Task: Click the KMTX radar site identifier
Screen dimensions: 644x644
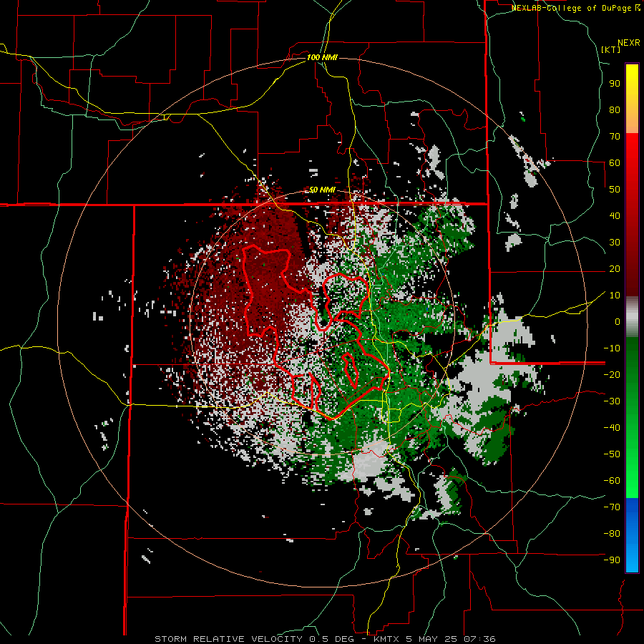Action: 386,639
